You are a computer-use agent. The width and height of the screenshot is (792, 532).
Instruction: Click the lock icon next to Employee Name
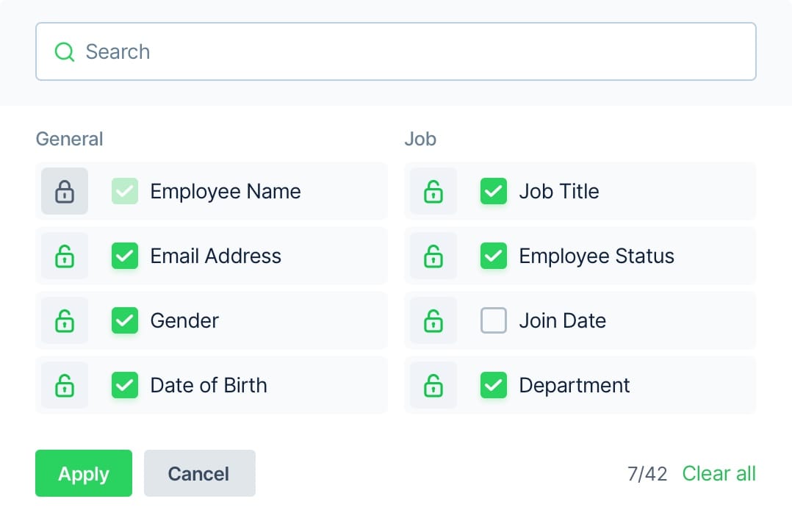tap(64, 191)
